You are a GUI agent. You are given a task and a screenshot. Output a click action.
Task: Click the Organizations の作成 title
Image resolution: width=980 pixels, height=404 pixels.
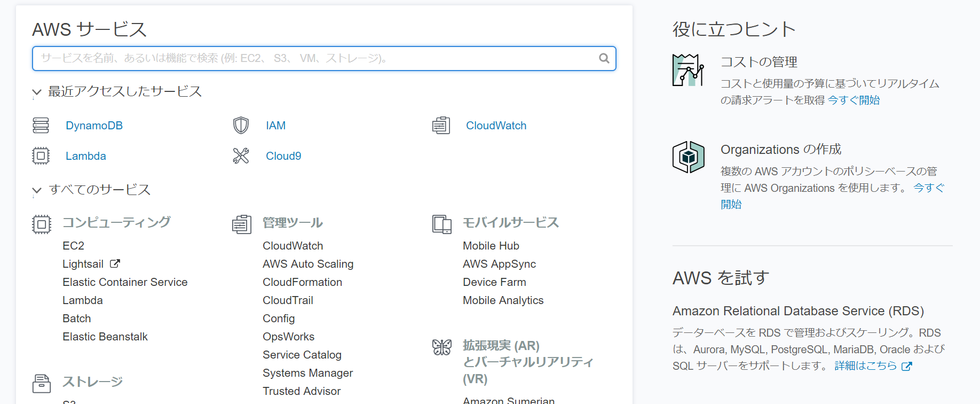[781, 149]
